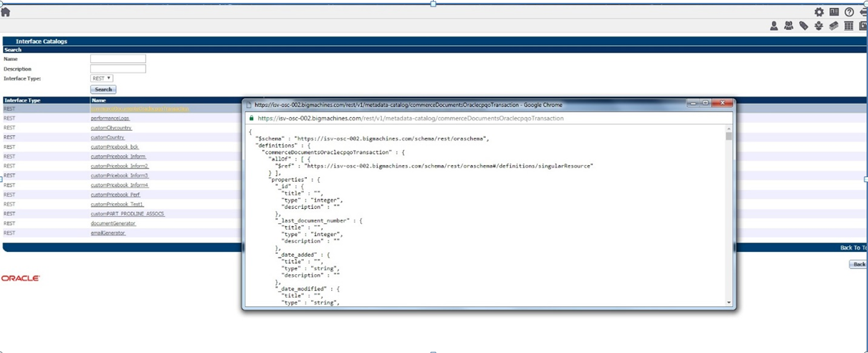Maximize the Chrome popup window
Image resolution: width=868 pixels, height=353 pixels.
coord(706,103)
